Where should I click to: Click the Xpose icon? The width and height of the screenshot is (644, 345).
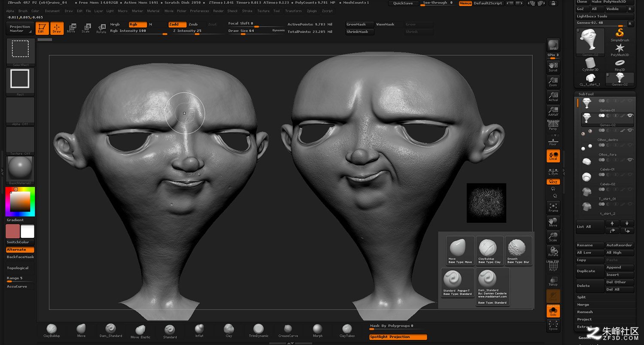553,326
